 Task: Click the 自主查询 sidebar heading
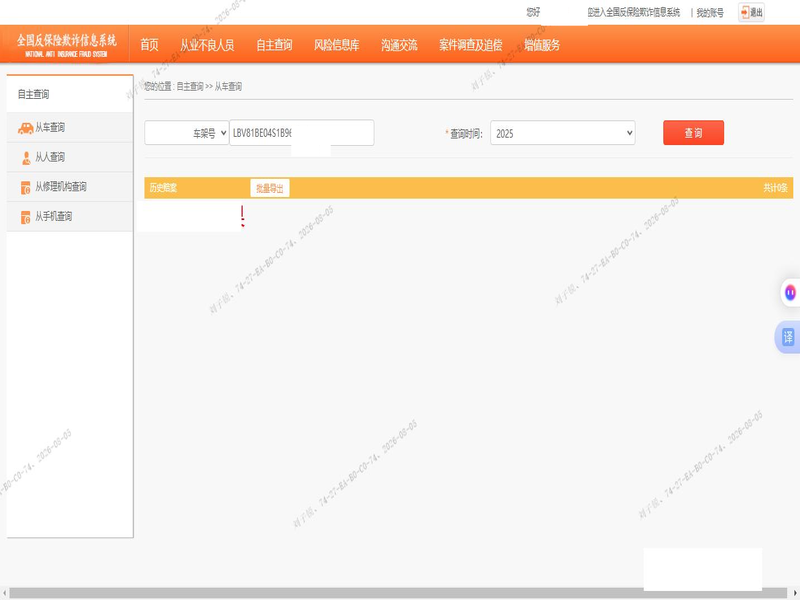[34, 94]
